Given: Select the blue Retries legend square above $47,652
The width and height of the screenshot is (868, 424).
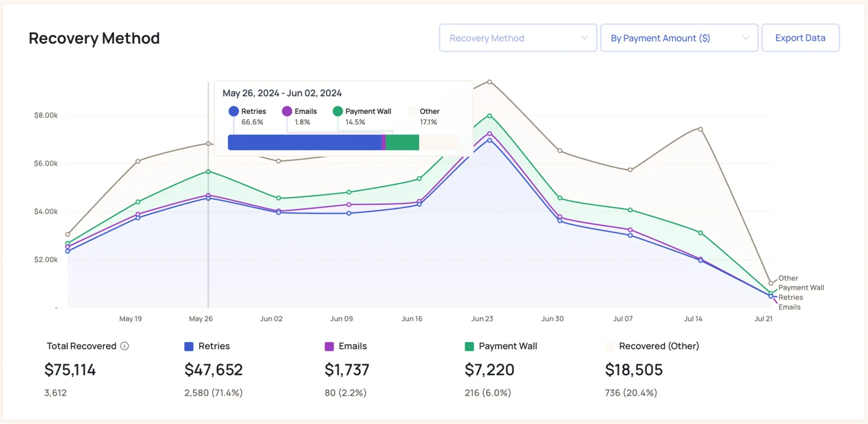Looking at the screenshot, I should [x=189, y=346].
